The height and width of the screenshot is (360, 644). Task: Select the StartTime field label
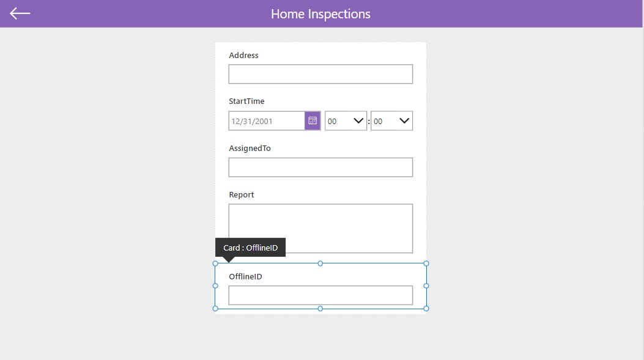click(x=247, y=101)
